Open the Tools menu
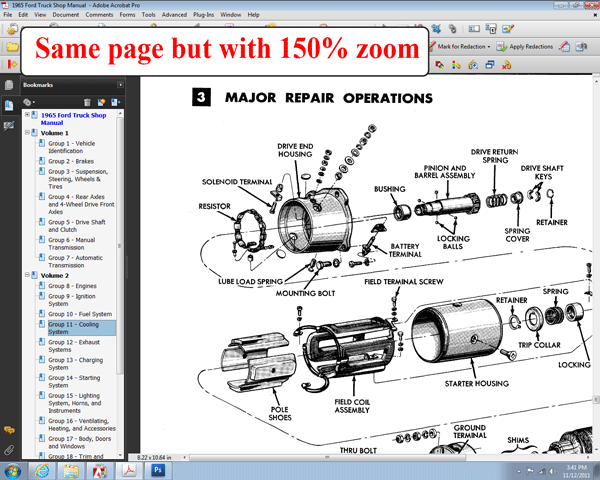Image resolution: width=600 pixels, height=480 pixels. [x=148, y=15]
